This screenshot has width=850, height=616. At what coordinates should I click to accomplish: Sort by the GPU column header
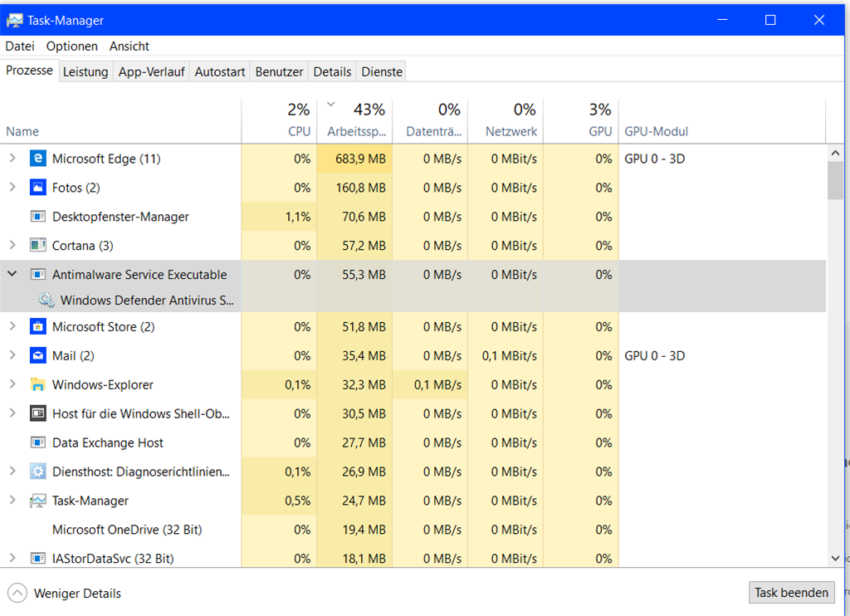click(580, 121)
